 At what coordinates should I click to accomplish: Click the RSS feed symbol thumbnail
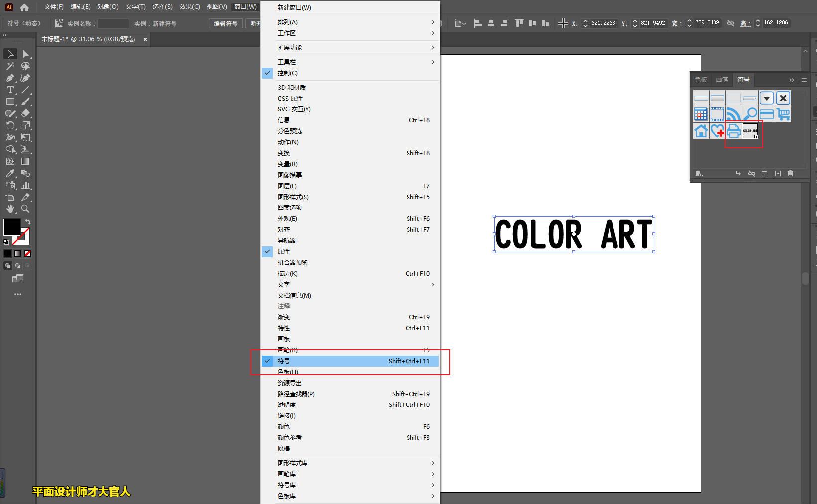click(733, 114)
